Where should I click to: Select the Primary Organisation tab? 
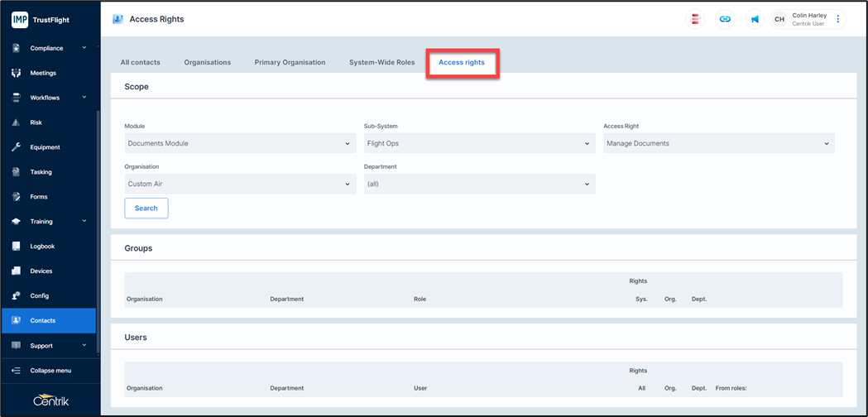[x=290, y=62]
